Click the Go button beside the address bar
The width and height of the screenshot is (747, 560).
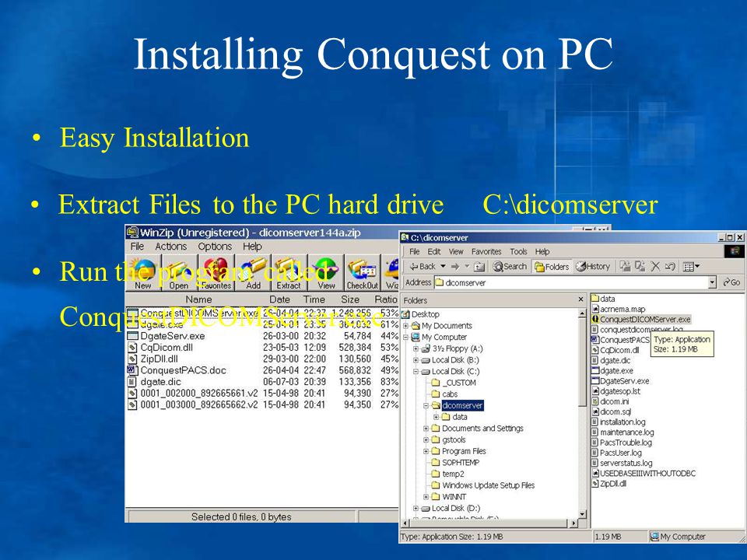(731, 282)
